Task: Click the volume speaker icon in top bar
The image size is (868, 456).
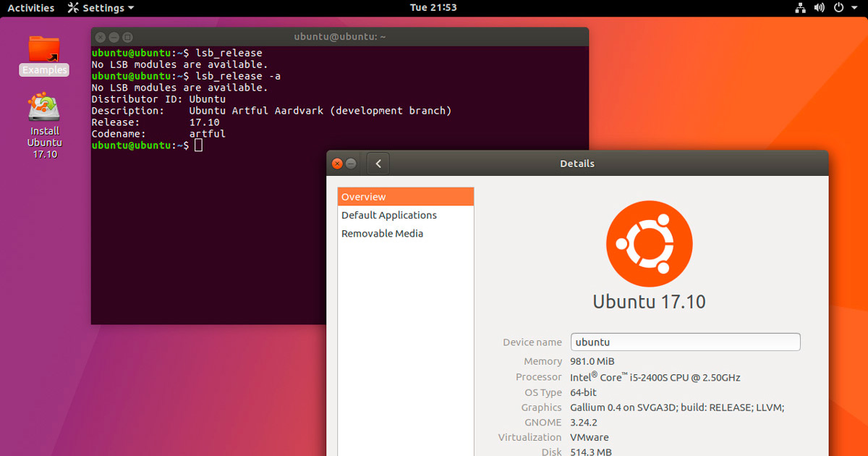Action: point(819,8)
